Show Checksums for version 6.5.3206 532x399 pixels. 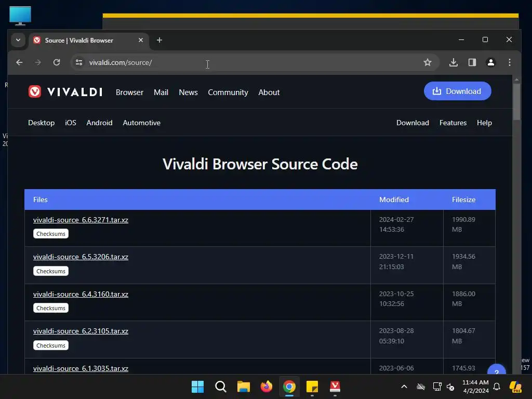(51, 271)
